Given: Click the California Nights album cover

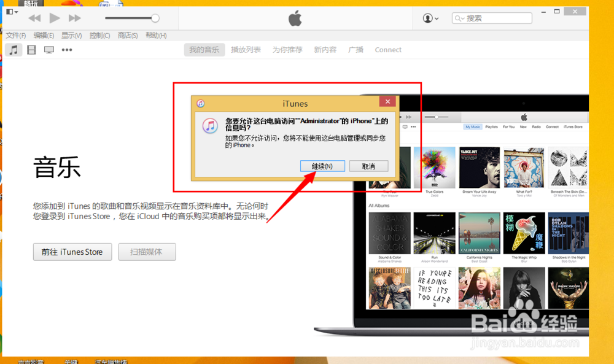Looking at the screenshot, I should pyautogui.click(x=480, y=233).
